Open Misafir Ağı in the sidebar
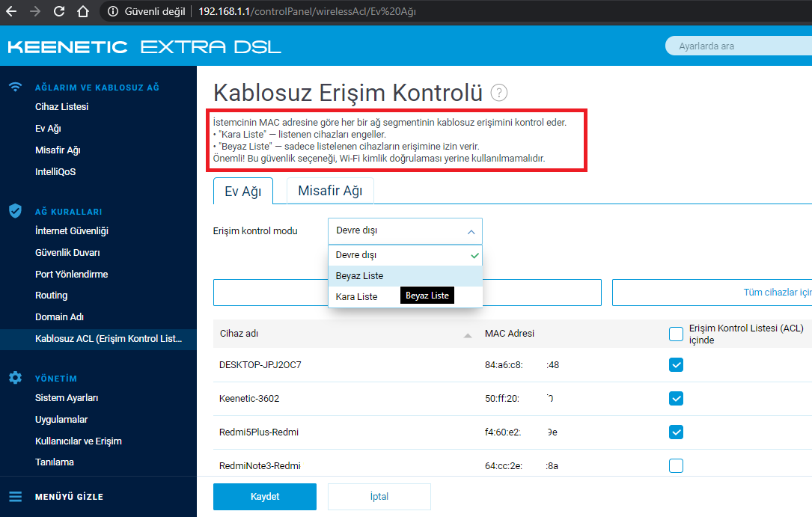Screen dimensions: 812x517 [58, 150]
